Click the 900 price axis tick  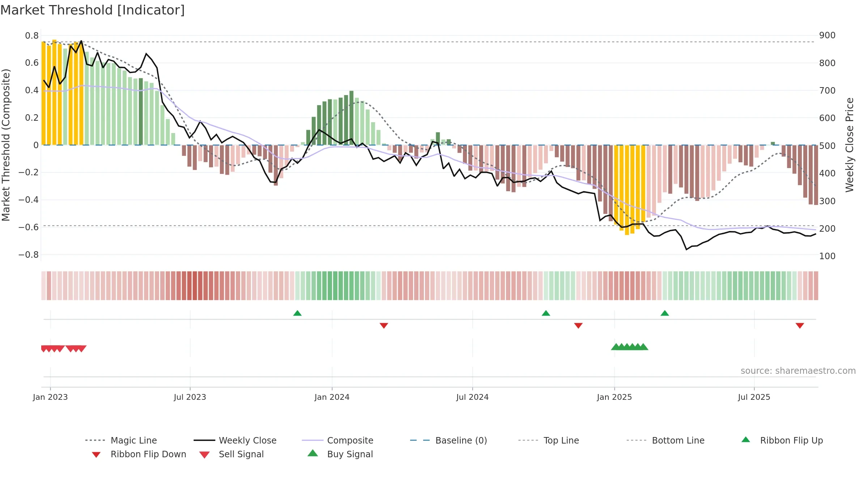(x=827, y=35)
